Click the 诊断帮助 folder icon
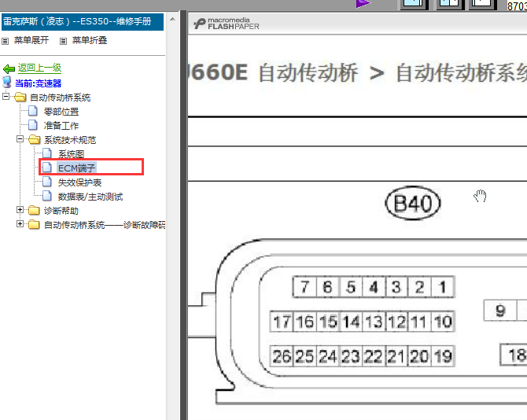 (x=34, y=210)
